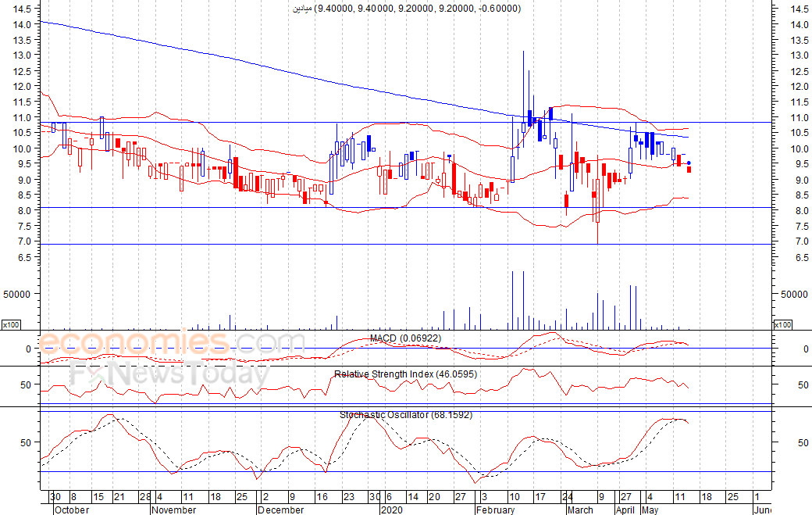Click the 9.5 price label on right axis

(x=802, y=164)
